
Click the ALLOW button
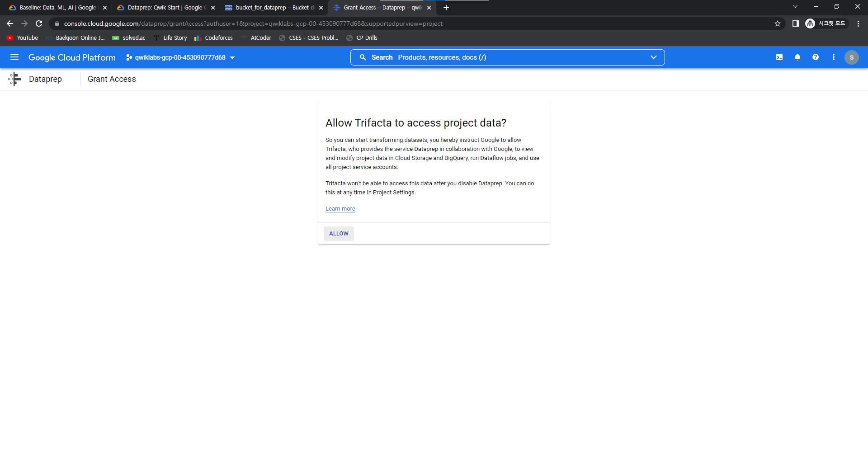pos(339,234)
